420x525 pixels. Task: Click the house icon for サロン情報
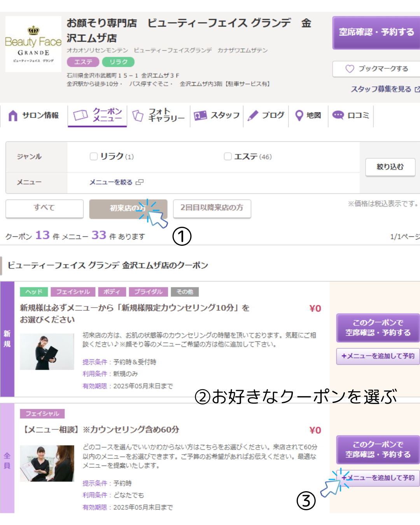13,115
